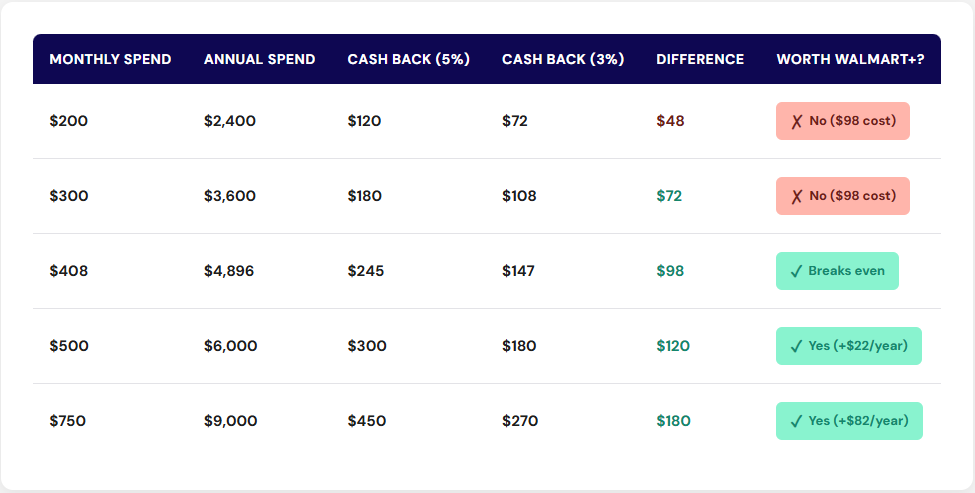
Task: Click the Difference column header
Action: (700, 59)
